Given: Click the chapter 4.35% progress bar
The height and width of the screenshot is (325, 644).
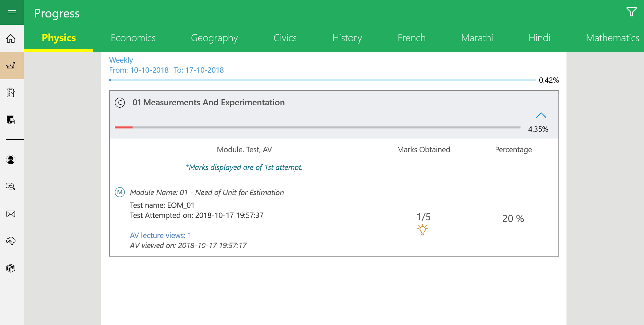Looking at the screenshot, I should [317, 127].
